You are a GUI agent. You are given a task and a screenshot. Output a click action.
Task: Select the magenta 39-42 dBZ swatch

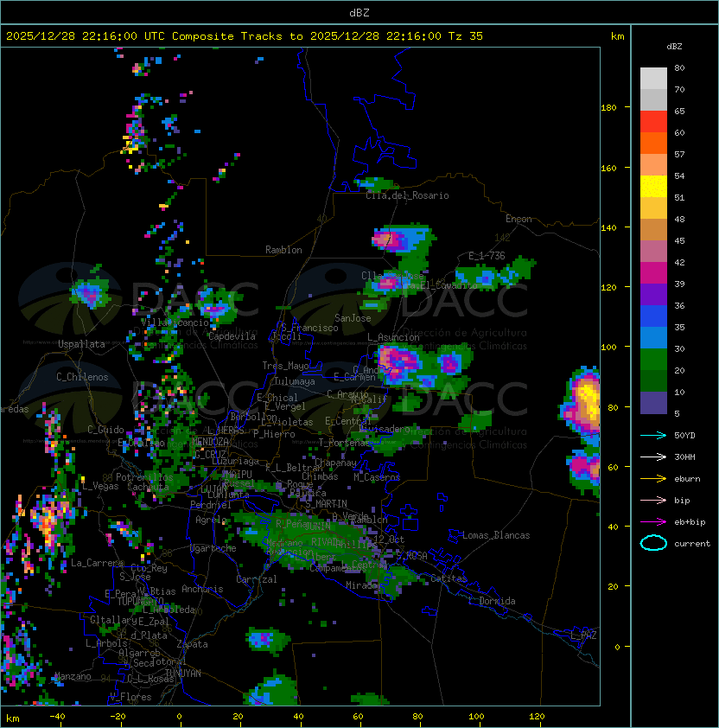653,273
